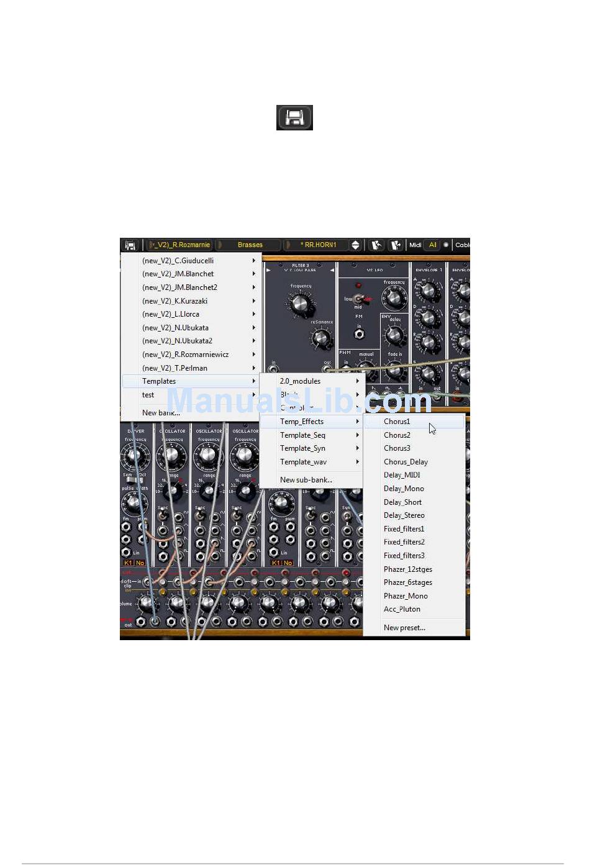Click New sub-bank... entry
Screen dimensions: 590x868
pyautogui.click(x=311, y=480)
